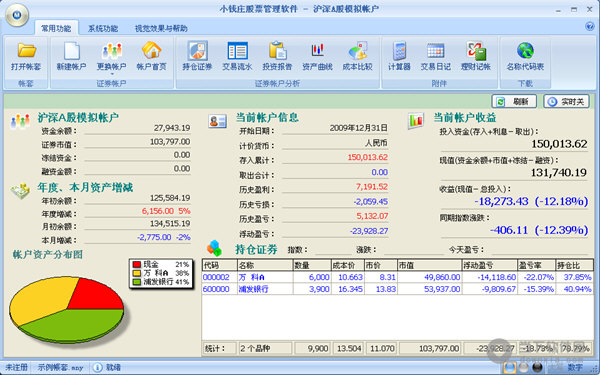Sort by the 浮动盈亏 column header
Screen dimensions: 600x375
490,265
